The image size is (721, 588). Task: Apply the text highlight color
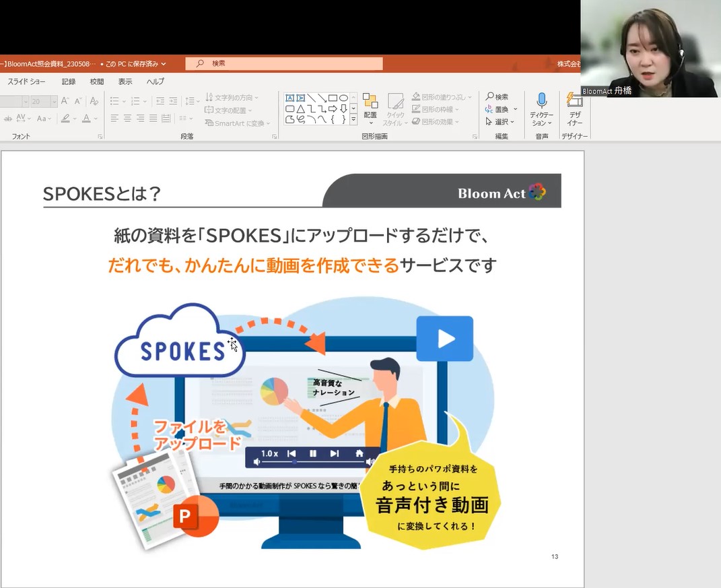click(66, 119)
